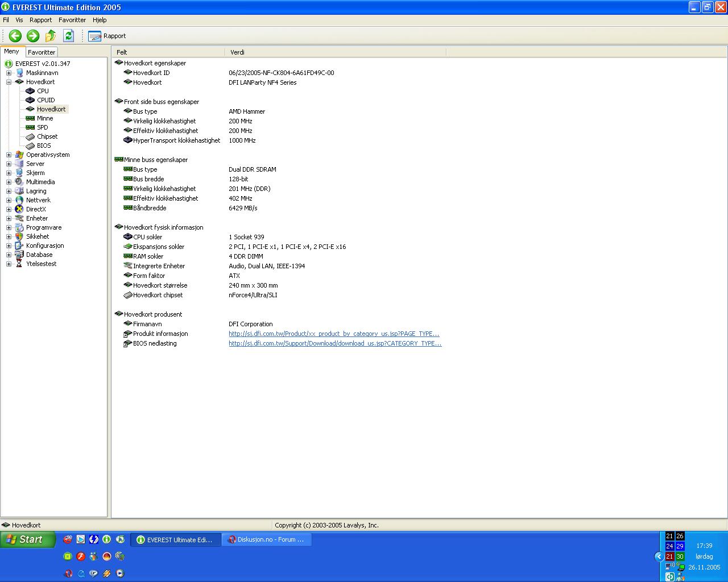
Task: Click the Hovedkort ID row
Action: click(x=279, y=73)
